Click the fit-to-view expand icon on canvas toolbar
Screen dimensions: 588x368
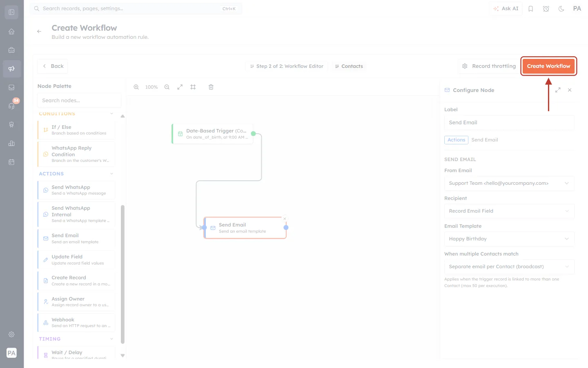coord(180,87)
